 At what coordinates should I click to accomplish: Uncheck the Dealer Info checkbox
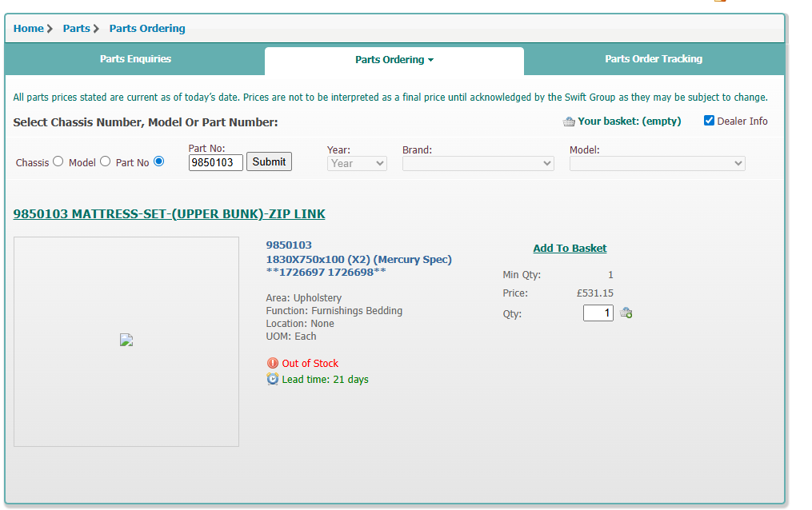point(709,121)
